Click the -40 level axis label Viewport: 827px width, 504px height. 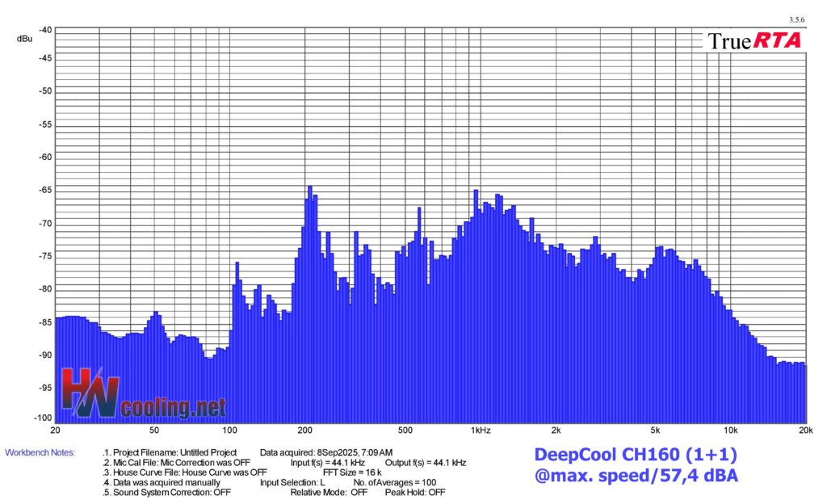click(45, 30)
